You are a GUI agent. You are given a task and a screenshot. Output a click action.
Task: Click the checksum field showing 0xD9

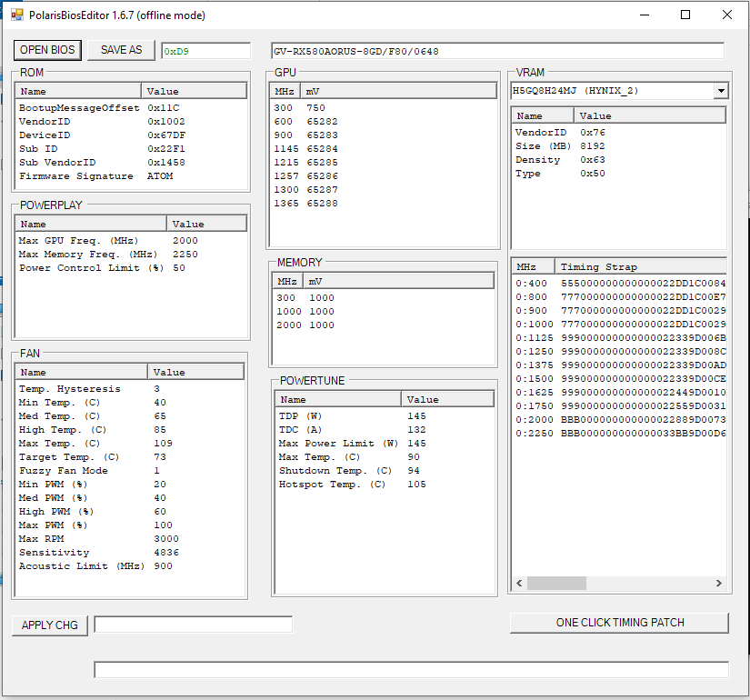[x=205, y=51]
